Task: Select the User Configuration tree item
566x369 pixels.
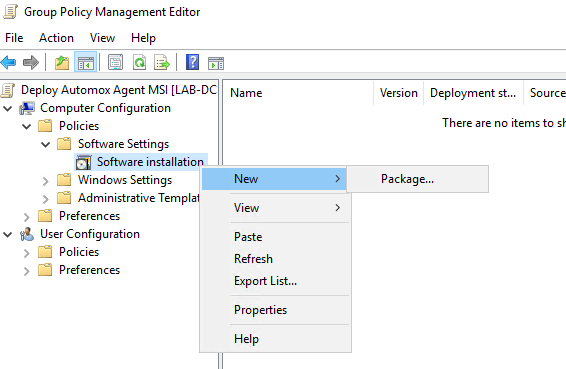Action: pos(90,234)
